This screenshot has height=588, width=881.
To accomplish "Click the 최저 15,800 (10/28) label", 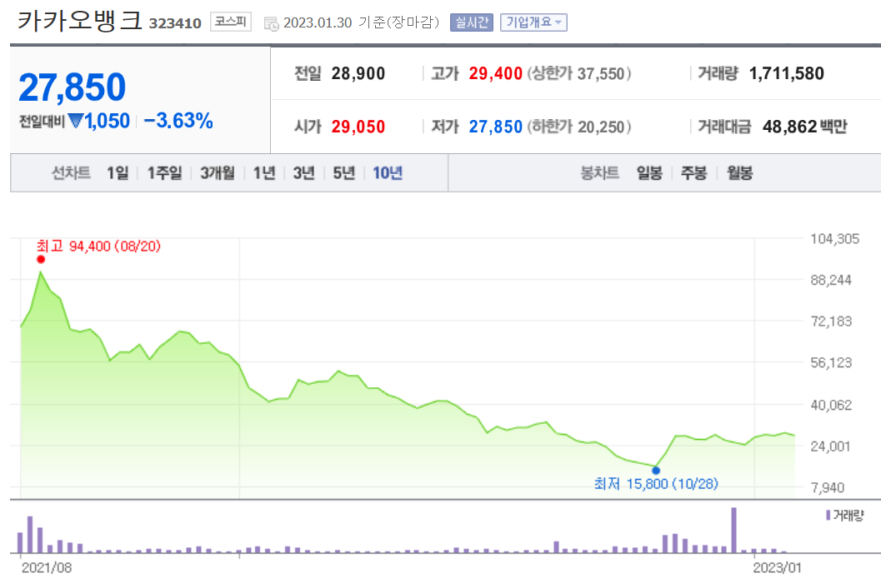I will click(x=656, y=484).
